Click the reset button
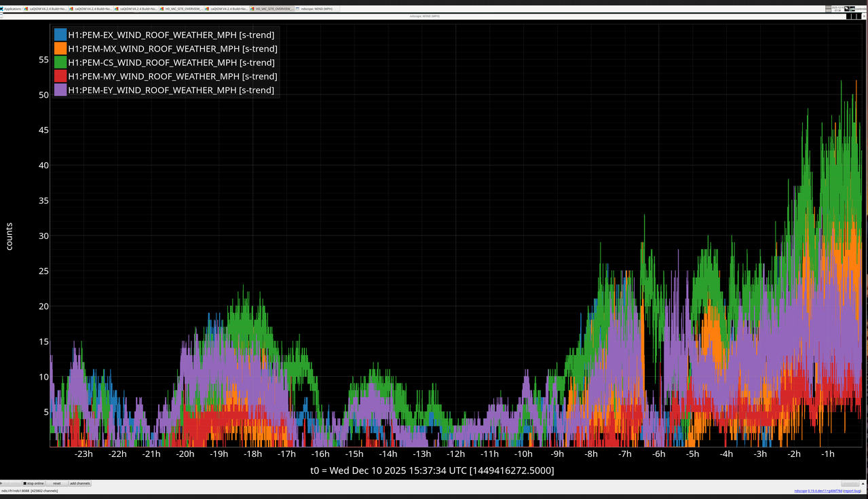868x499 pixels. (57, 483)
